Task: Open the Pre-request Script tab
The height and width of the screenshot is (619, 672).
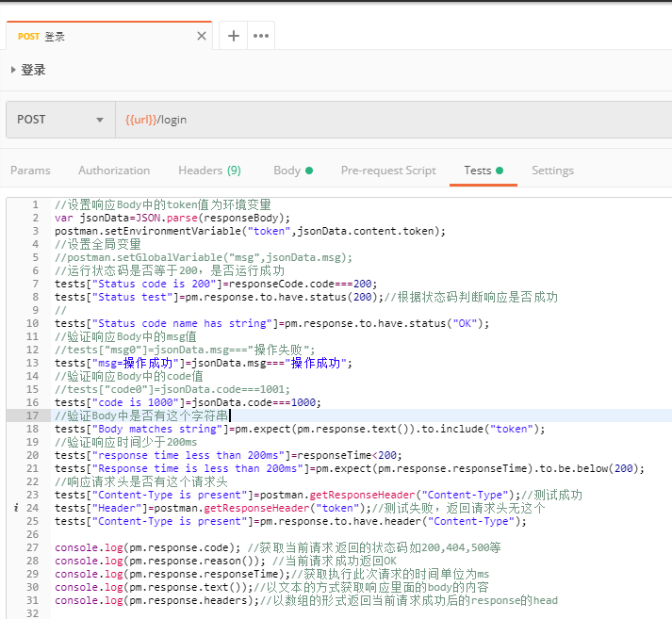Action: click(x=388, y=171)
